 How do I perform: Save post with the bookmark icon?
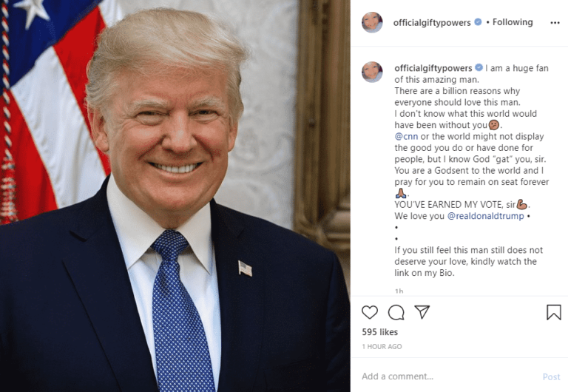pos(553,312)
